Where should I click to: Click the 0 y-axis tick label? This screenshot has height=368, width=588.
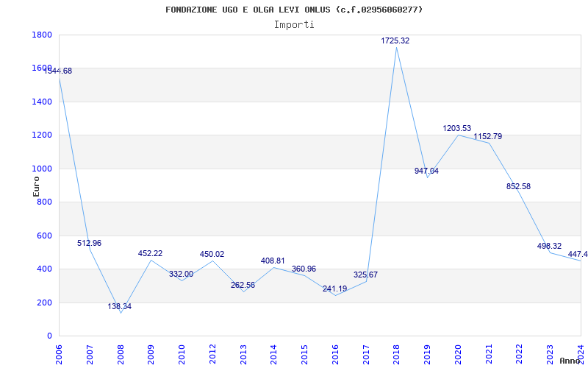pos(49,336)
